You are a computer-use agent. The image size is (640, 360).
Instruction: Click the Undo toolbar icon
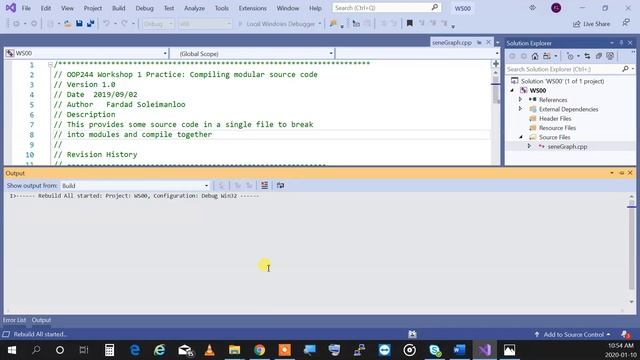(x=107, y=24)
